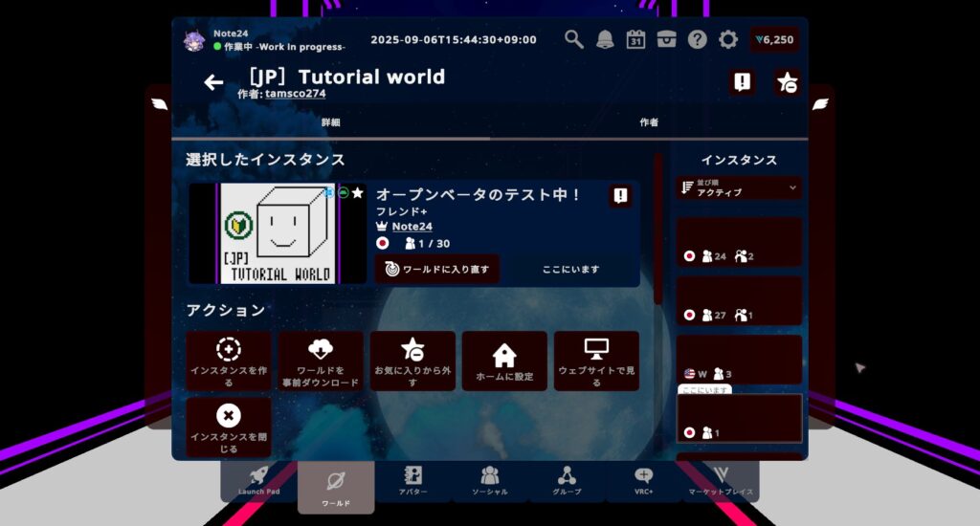Click インスタンスを作る action button
The height and width of the screenshot is (526, 980).
click(229, 362)
